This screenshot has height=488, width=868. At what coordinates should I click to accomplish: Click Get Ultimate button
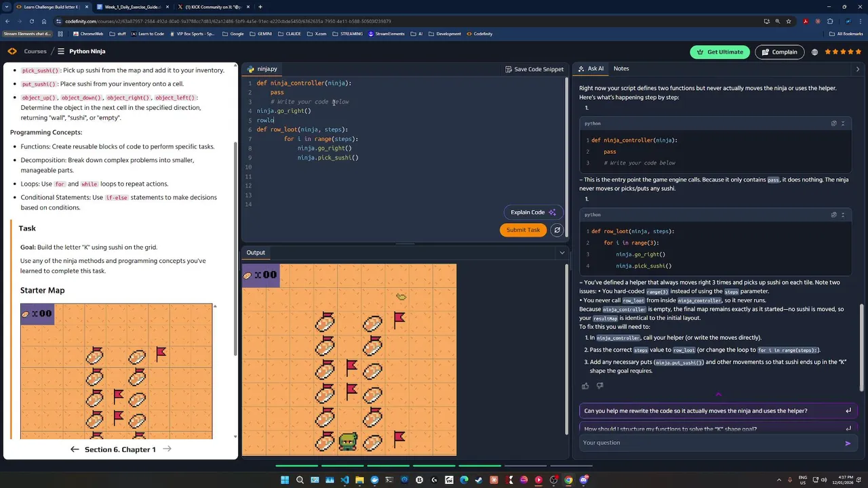[x=719, y=52]
